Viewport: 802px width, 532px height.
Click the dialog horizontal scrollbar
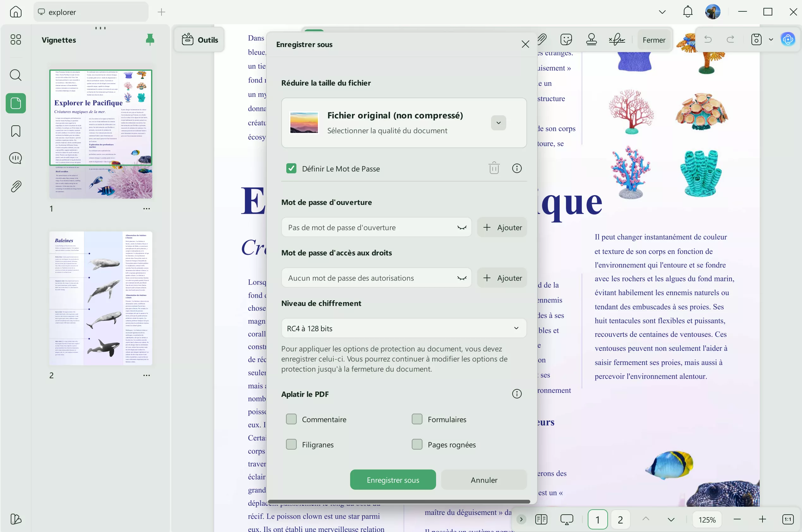coord(399,501)
